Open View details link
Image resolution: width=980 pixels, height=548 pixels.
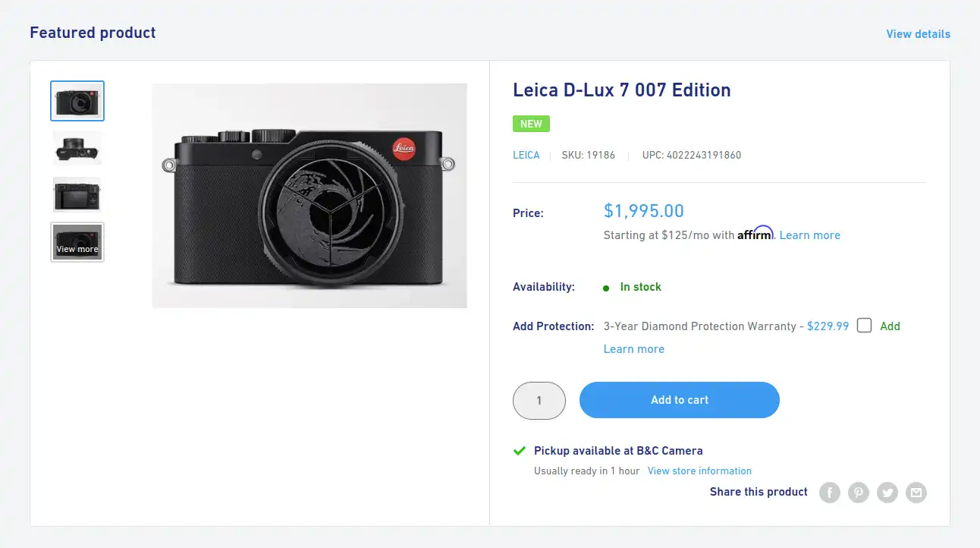click(918, 34)
